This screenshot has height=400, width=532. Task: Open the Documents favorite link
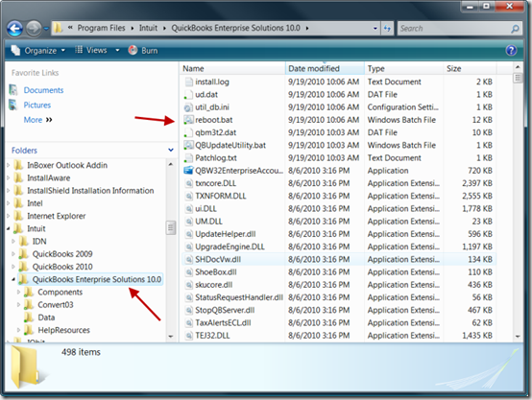coord(43,90)
